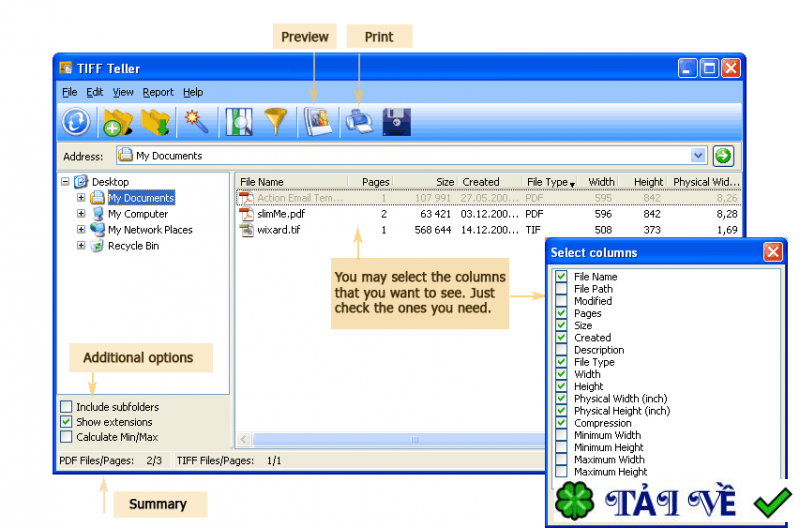This screenshot has width=800, height=528.
Task: Sort by File Name column header
Action: [x=292, y=182]
